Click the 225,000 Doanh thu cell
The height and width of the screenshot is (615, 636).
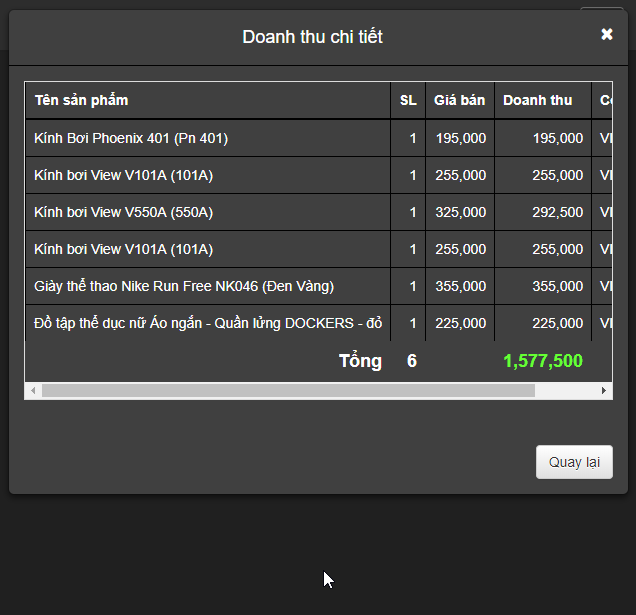pyautogui.click(x=558, y=323)
